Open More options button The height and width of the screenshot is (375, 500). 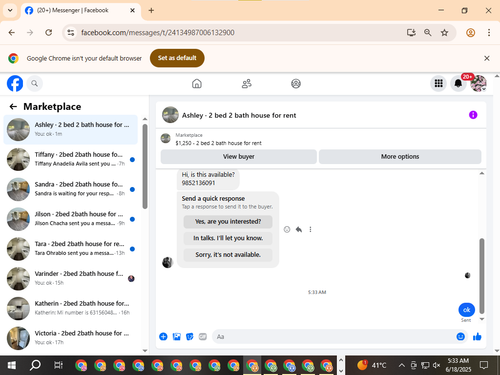[400, 157]
